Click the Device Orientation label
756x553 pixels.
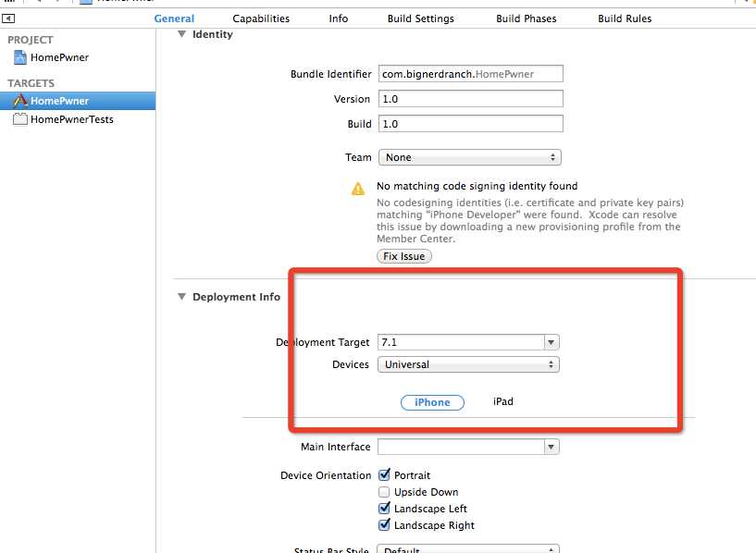326,475
